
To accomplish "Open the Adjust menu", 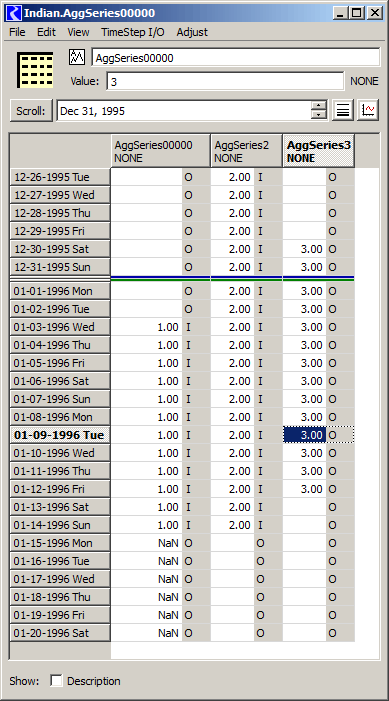I will coord(192,32).
